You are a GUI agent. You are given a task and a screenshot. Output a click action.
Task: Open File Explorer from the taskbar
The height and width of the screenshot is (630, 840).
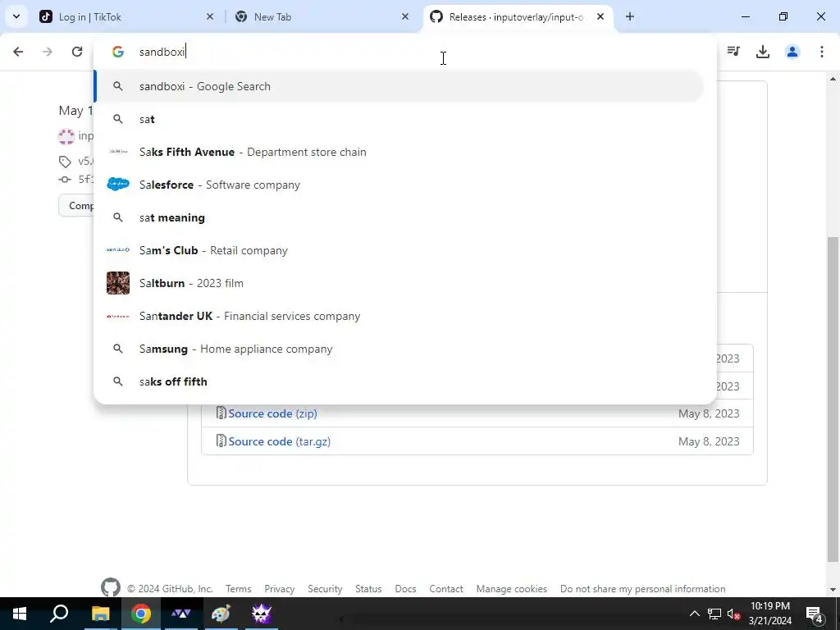point(100,614)
